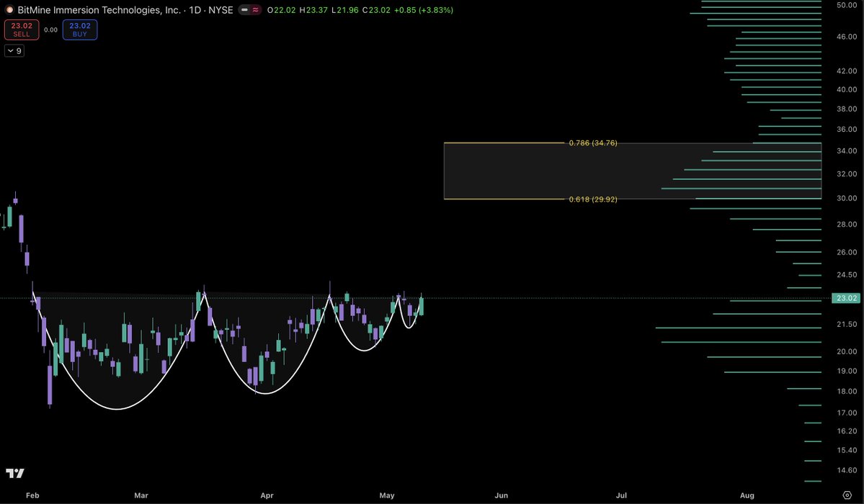Click the 18.00 price axis label
The width and height of the screenshot is (864, 504).
[847, 391]
